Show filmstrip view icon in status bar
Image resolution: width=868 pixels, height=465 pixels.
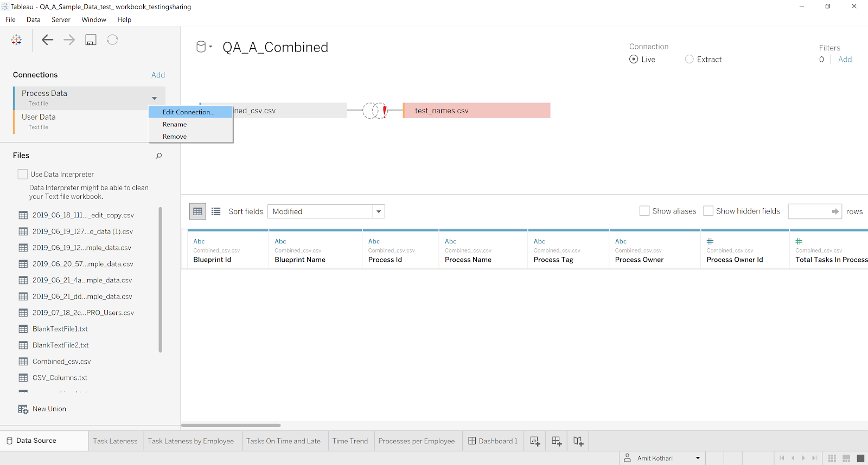(846, 458)
